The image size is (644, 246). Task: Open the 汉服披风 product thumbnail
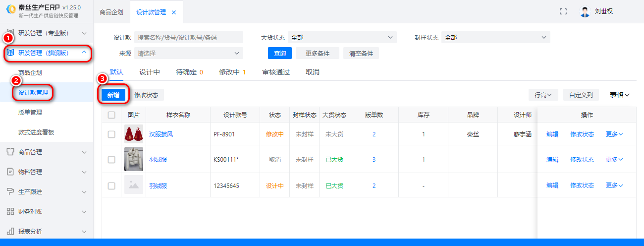point(134,134)
